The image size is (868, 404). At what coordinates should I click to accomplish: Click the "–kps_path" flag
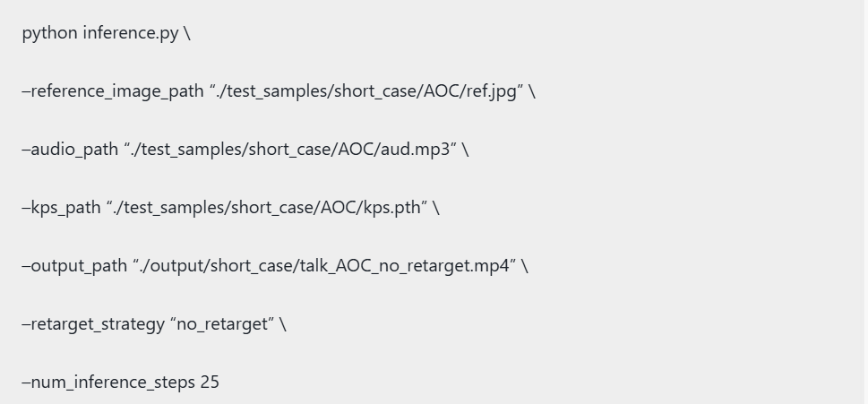pyautogui.click(x=61, y=208)
